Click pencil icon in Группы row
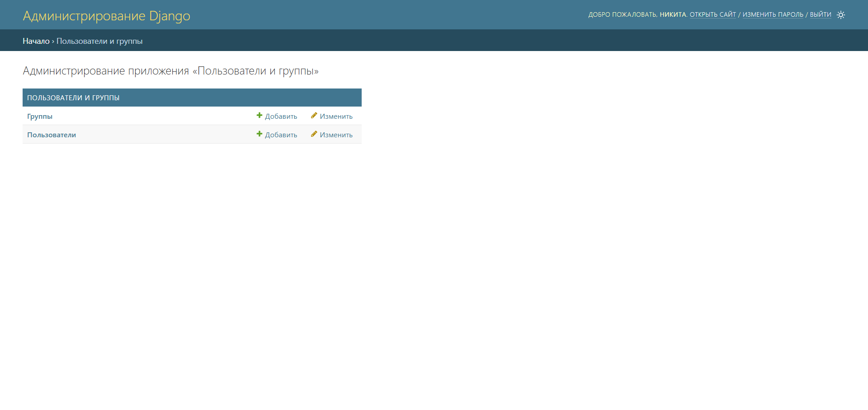The image size is (868, 410). coord(314,116)
